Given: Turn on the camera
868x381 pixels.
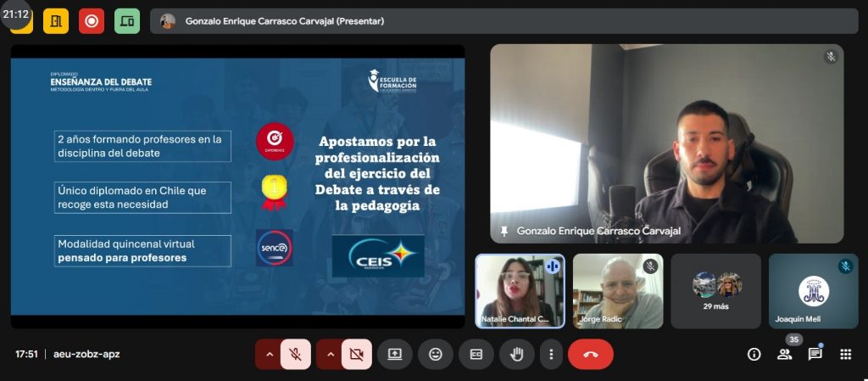Looking at the screenshot, I should [x=357, y=354].
